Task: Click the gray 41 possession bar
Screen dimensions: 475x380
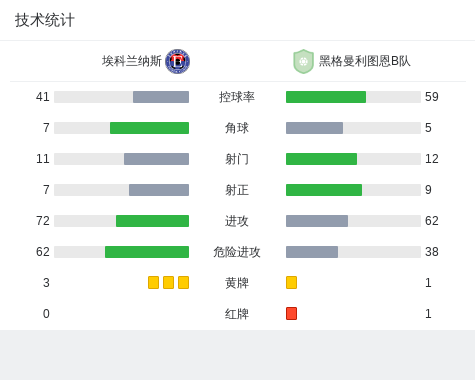Action: pyautogui.click(x=161, y=97)
